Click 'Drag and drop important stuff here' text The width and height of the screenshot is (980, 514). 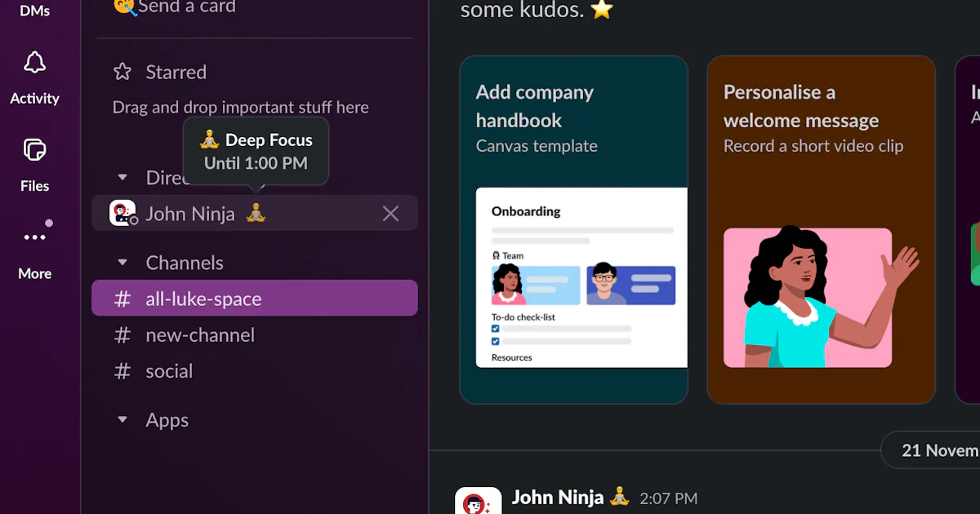click(241, 107)
